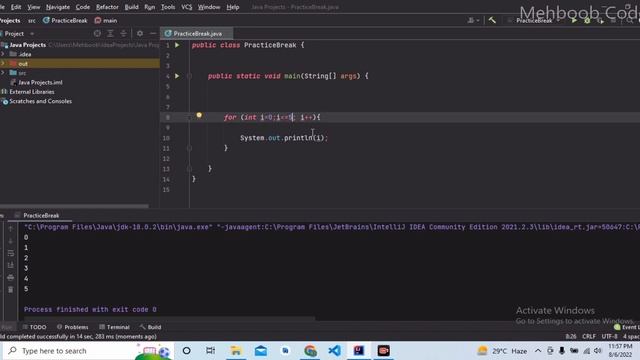The width and height of the screenshot is (640, 360).
Task: Click the fold marker on line 4 gutter
Action: pos(189,76)
